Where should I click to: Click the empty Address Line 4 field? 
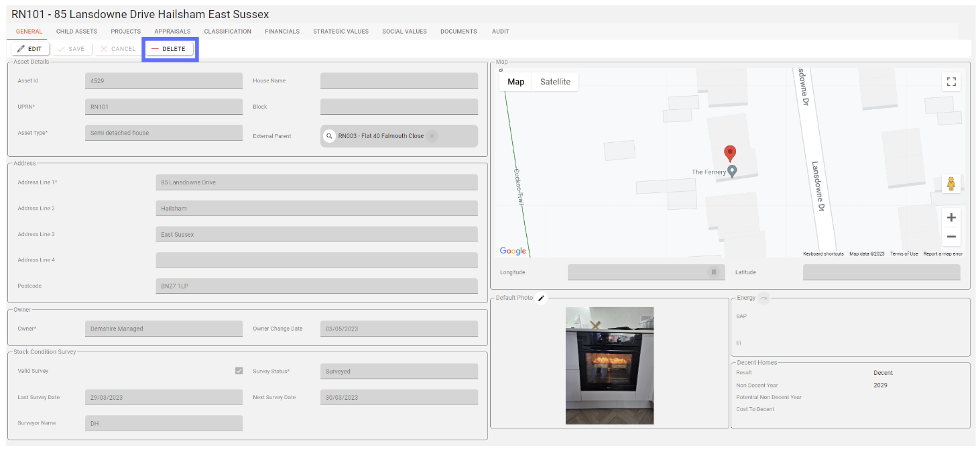(x=316, y=260)
